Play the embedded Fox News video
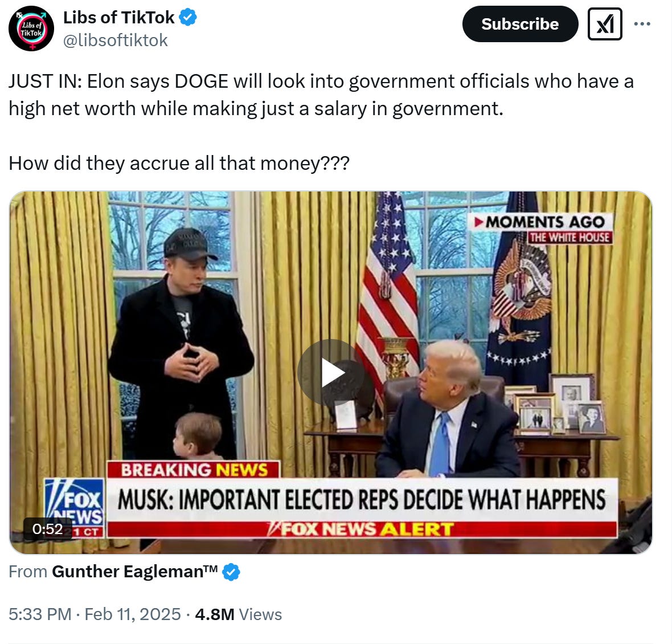Screen dimensions: 672x644 click(331, 373)
